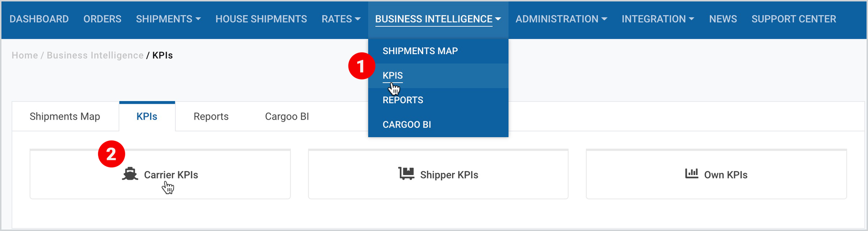This screenshot has width=868, height=231.
Task: Choose Cargoo BI in the dropdown menu
Action: point(406,125)
